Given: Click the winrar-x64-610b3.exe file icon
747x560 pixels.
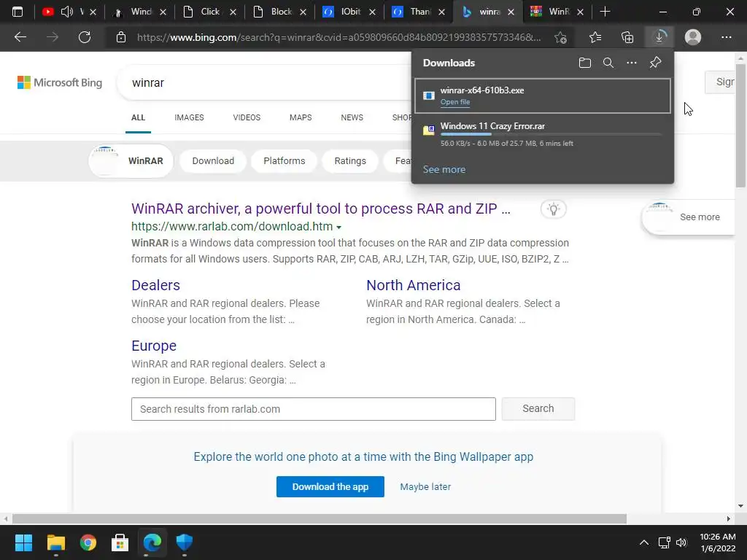Looking at the screenshot, I should point(429,96).
